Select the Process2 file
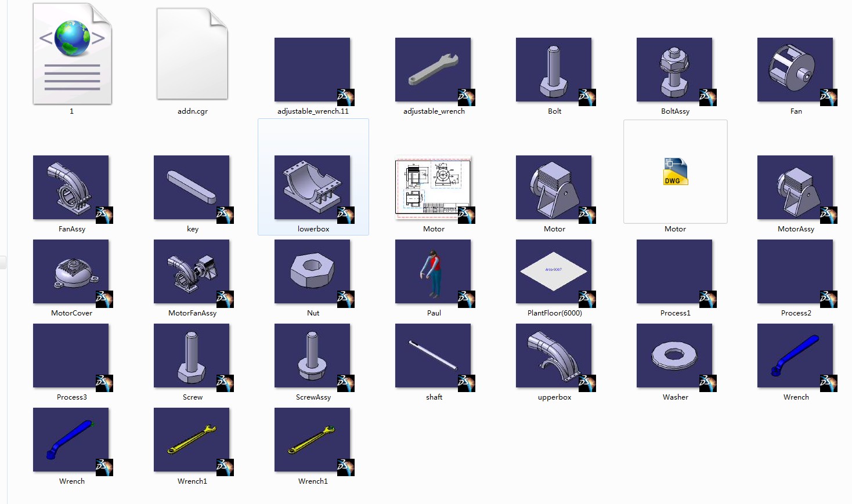The width and height of the screenshot is (852, 504). tap(795, 271)
